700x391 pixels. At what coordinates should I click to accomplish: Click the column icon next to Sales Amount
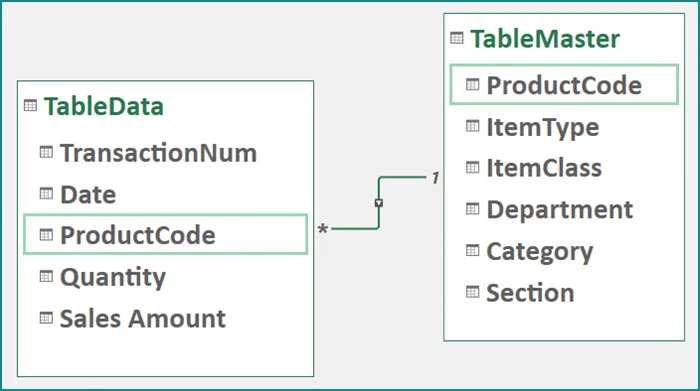coord(46,318)
